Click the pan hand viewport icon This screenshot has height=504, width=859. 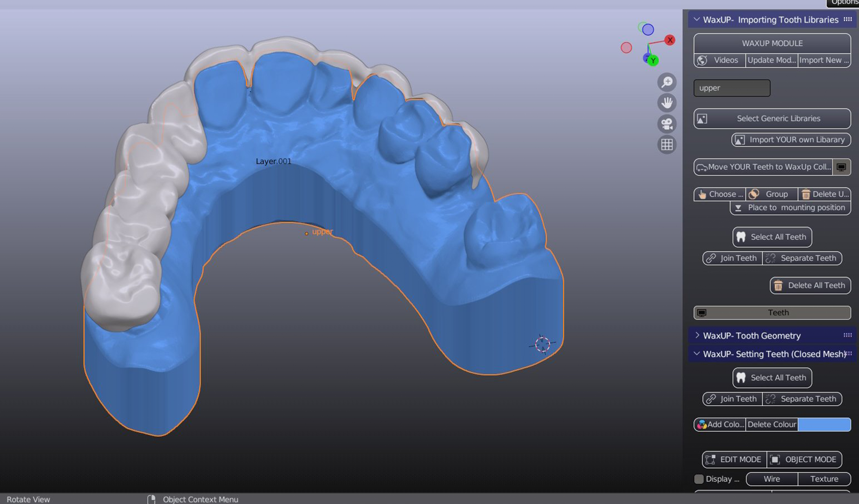coord(667,103)
